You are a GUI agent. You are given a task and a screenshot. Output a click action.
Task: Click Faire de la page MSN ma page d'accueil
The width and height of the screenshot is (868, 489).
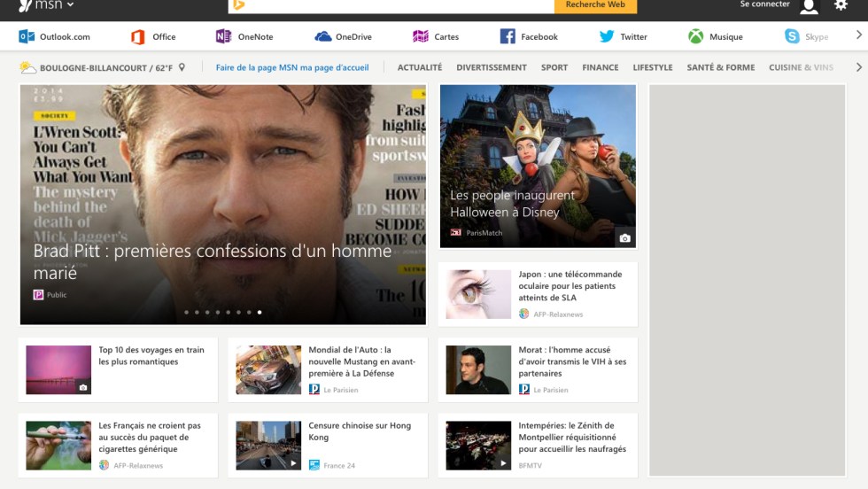(x=292, y=67)
